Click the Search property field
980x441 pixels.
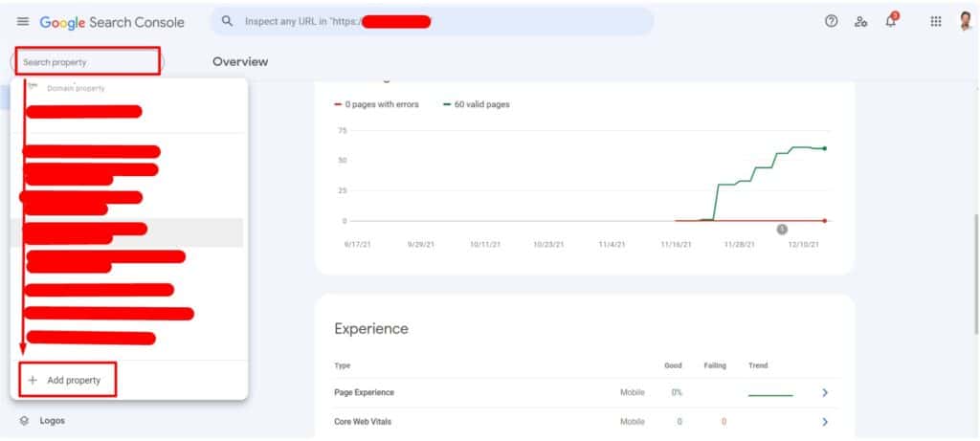click(87, 62)
